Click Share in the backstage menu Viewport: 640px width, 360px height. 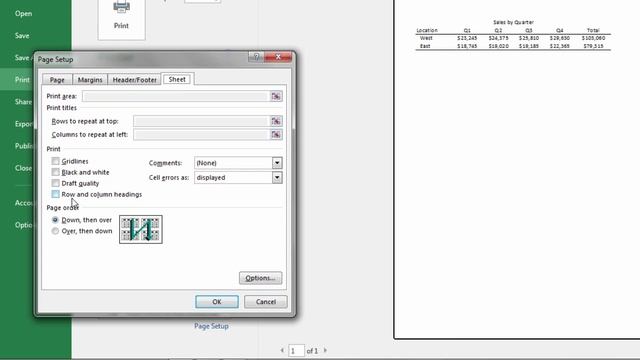(23, 102)
